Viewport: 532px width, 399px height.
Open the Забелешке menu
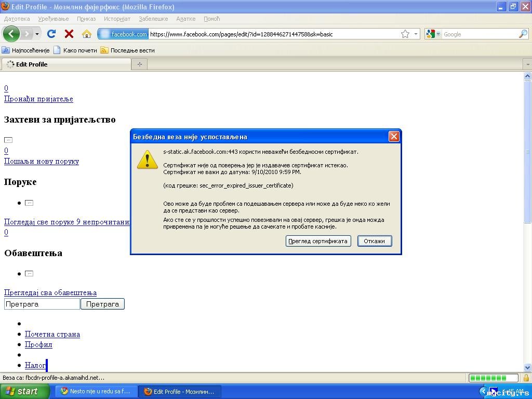point(153,19)
